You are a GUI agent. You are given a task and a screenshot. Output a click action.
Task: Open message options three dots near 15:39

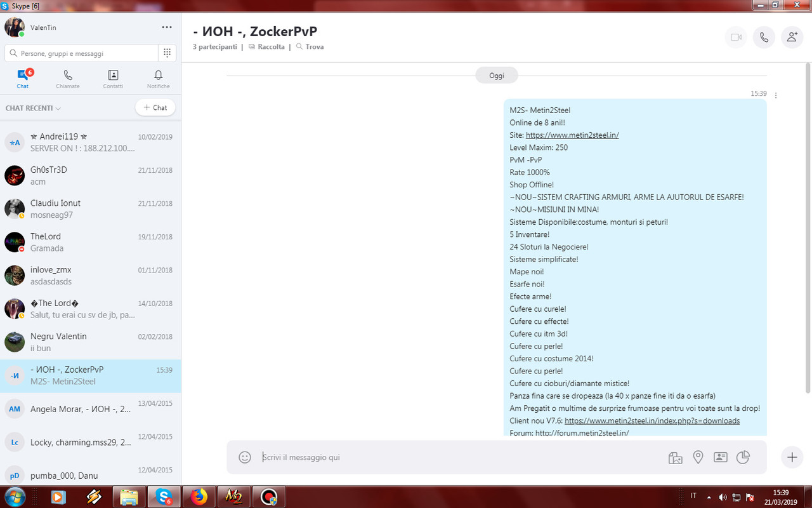pos(776,95)
